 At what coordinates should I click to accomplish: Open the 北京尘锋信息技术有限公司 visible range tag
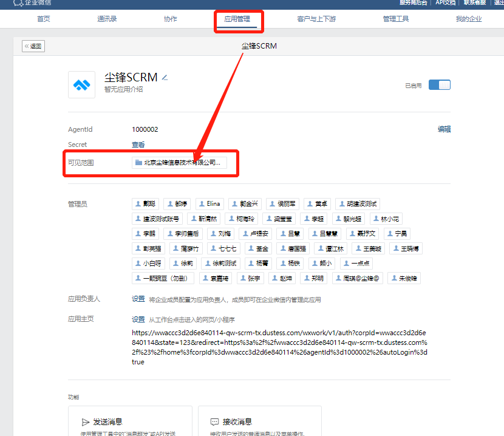point(179,163)
